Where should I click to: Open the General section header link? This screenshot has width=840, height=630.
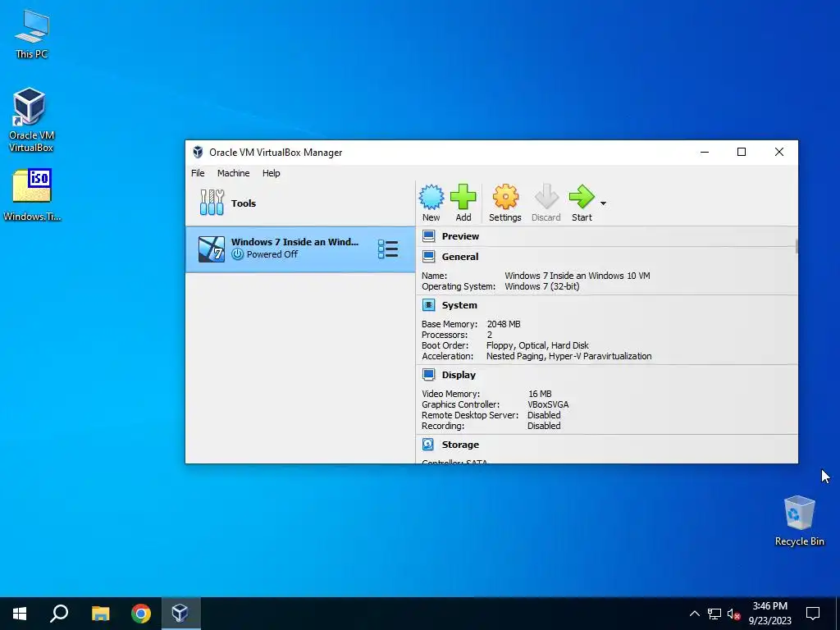(459, 257)
